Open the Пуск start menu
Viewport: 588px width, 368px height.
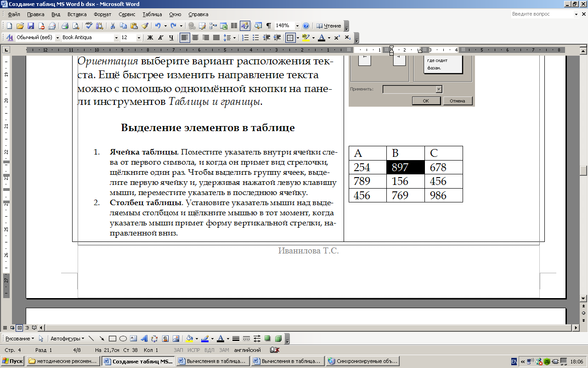(13, 361)
